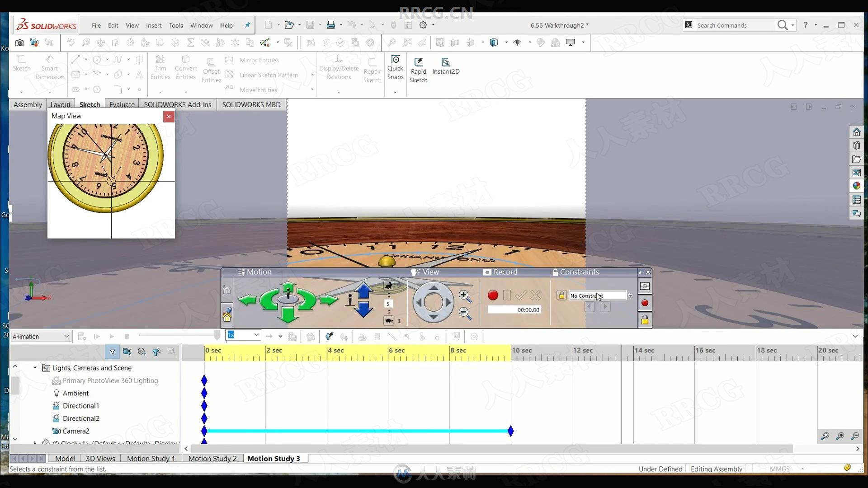Click the Repair Sketch tool
The width and height of the screenshot is (868, 488).
[x=372, y=69]
